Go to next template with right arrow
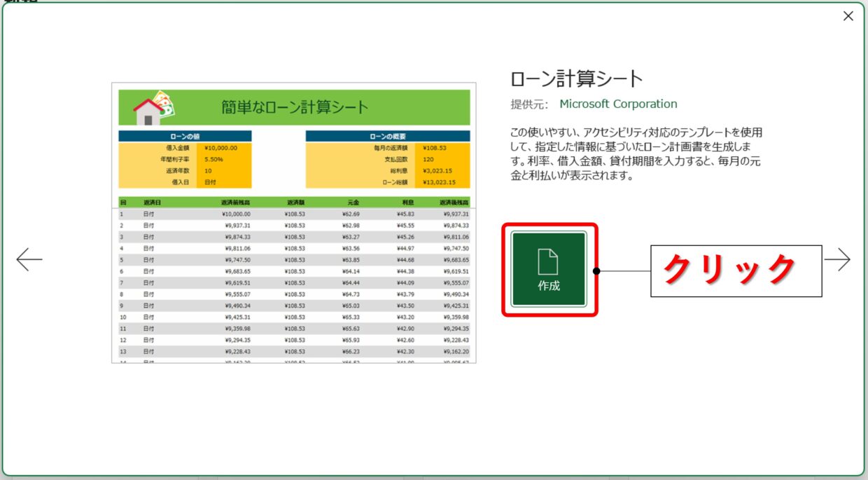Viewport: 868px width, 480px height. (837, 260)
